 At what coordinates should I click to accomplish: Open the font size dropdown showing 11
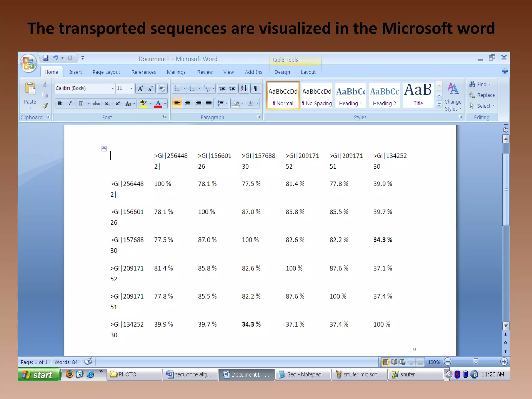[x=131, y=88]
